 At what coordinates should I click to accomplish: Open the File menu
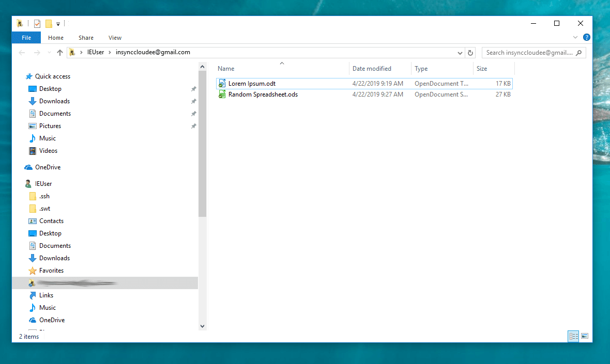[26, 38]
